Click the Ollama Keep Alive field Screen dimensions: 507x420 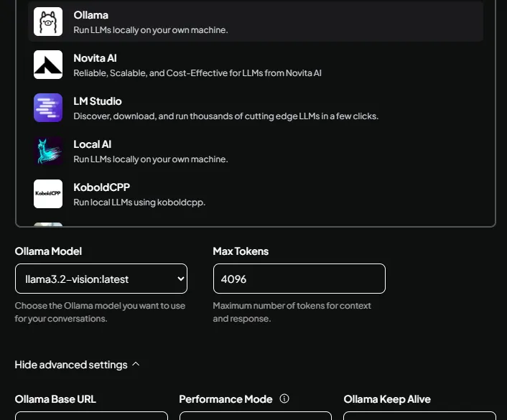point(419,416)
